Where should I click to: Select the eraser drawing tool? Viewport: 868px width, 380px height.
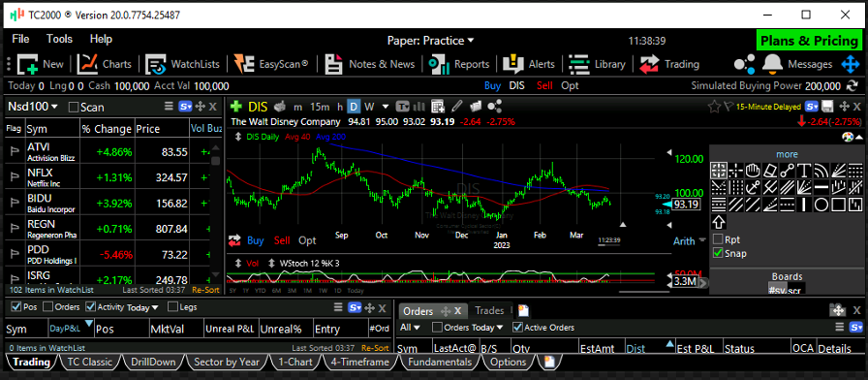pyautogui.click(x=770, y=171)
